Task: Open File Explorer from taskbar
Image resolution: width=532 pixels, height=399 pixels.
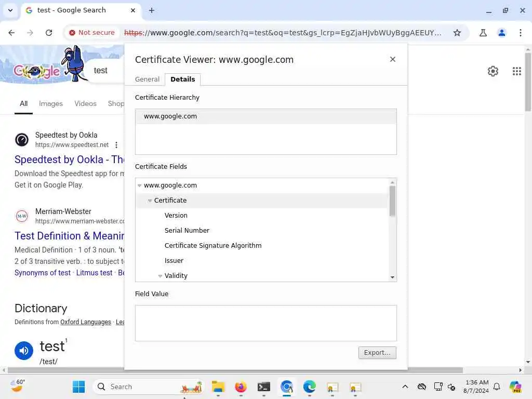Action: pyautogui.click(x=218, y=387)
